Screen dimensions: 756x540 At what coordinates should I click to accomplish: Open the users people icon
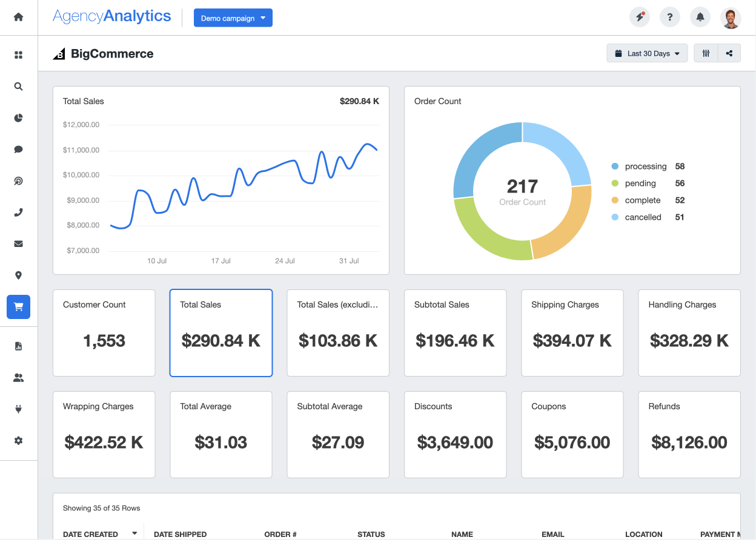click(18, 378)
